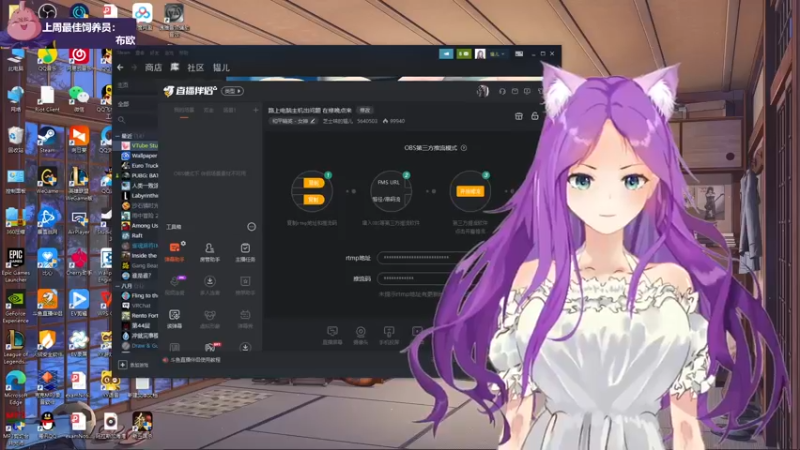Open the 锚儿 account dropdown in Steam header
The width and height of the screenshot is (800, 450).
497,54
